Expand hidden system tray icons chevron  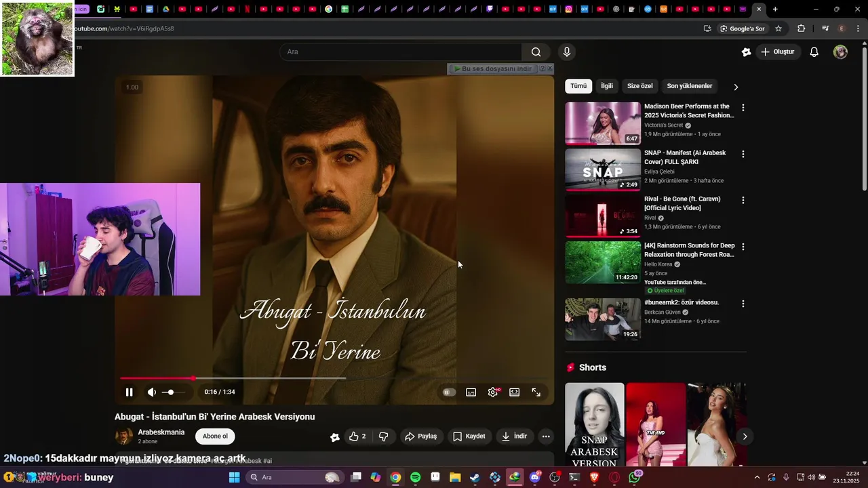757,477
